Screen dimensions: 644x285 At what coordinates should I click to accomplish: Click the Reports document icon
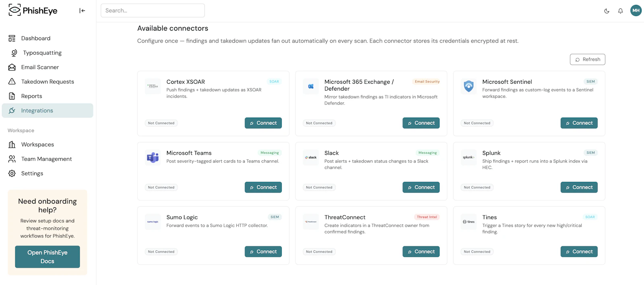coord(12,96)
